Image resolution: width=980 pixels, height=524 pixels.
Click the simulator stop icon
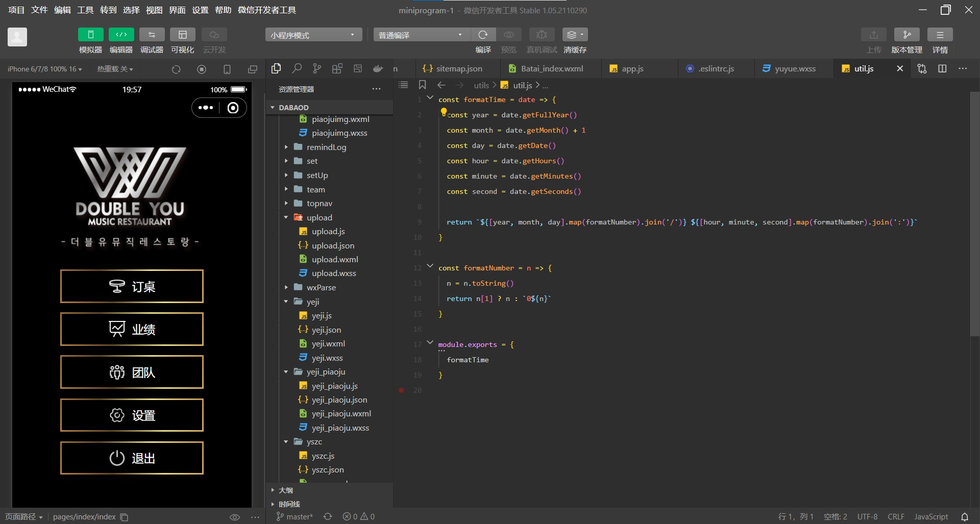(x=202, y=69)
